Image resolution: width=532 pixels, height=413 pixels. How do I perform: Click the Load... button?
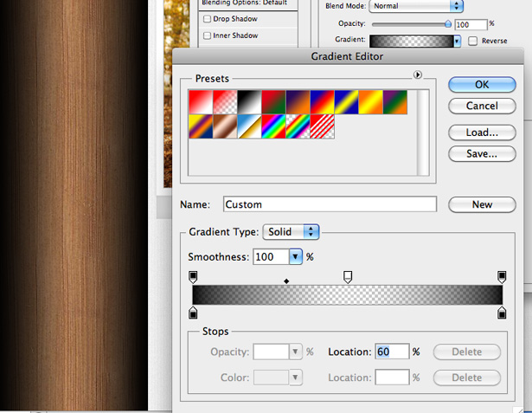[482, 132]
